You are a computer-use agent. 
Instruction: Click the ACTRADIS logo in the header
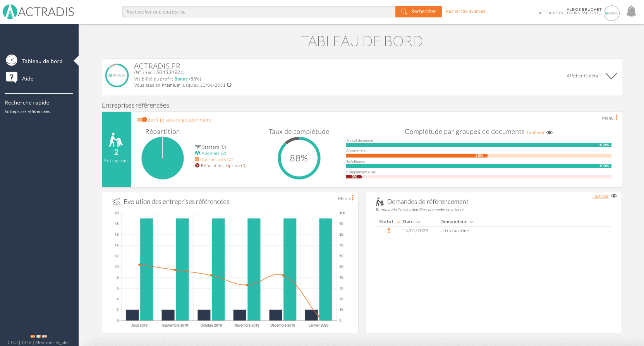pyautogui.click(x=38, y=12)
